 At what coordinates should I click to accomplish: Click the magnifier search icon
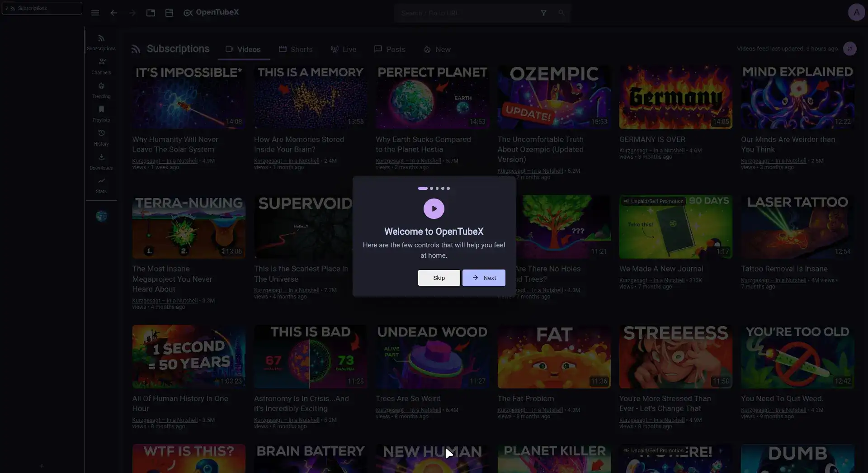[561, 13]
